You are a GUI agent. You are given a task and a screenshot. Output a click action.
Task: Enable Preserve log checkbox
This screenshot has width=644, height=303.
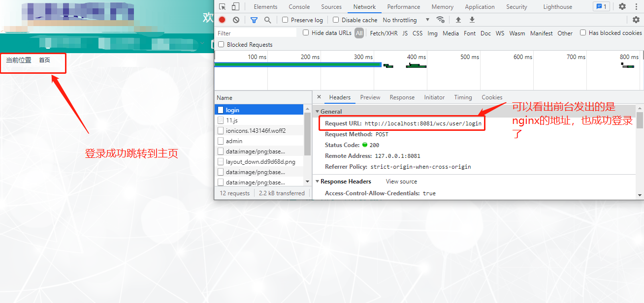(285, 20)
